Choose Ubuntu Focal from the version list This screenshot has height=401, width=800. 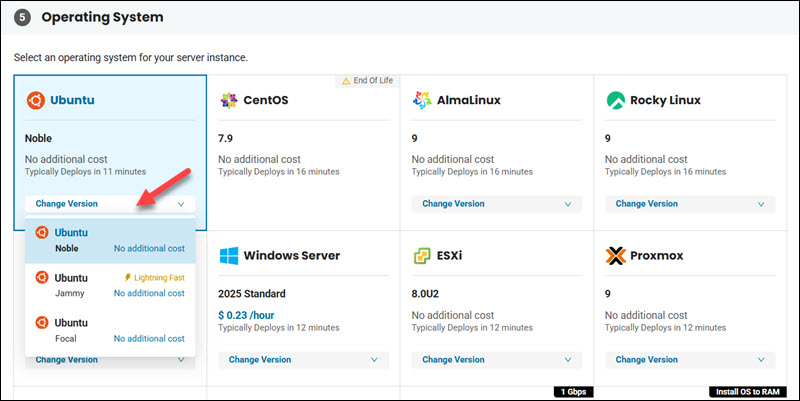pos(110,331)
